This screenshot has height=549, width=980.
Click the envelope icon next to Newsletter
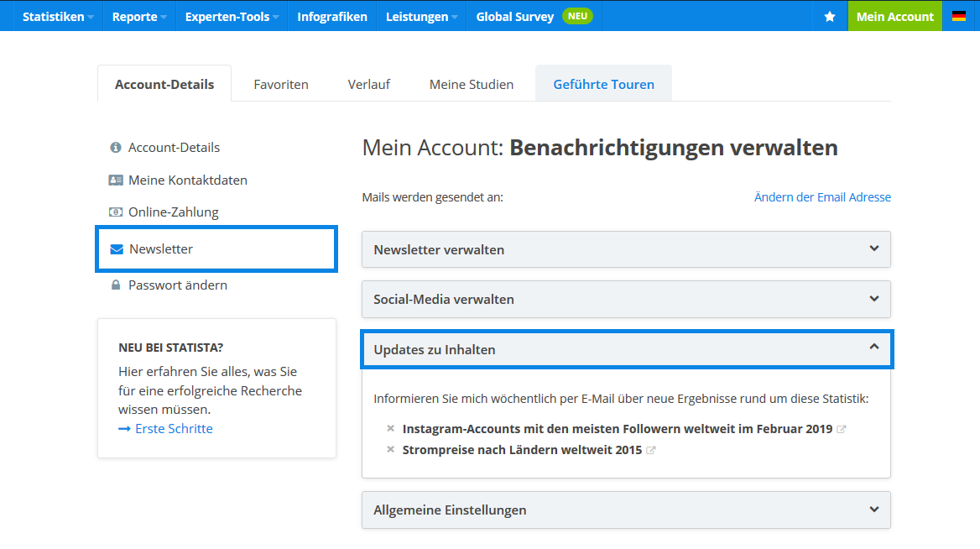click(117, 249)
